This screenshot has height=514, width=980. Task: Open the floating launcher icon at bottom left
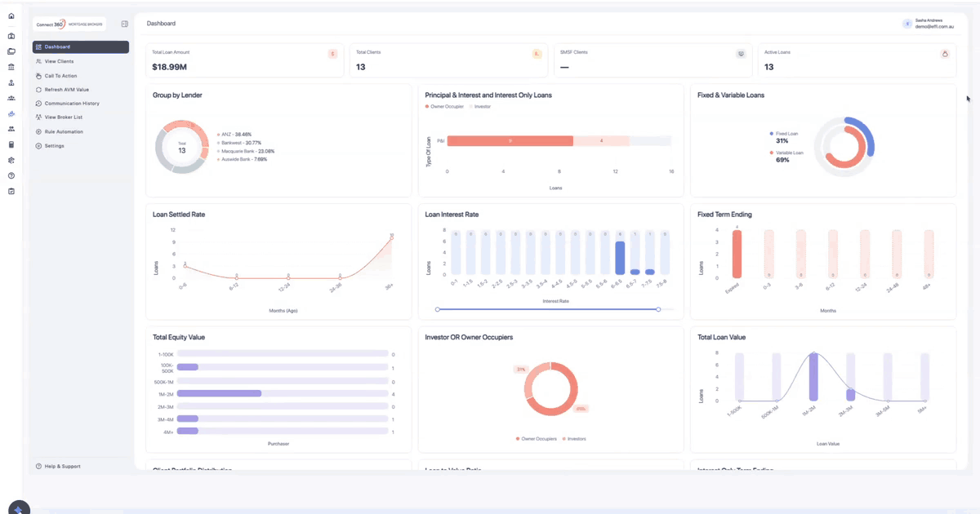(x=19, y=507)
